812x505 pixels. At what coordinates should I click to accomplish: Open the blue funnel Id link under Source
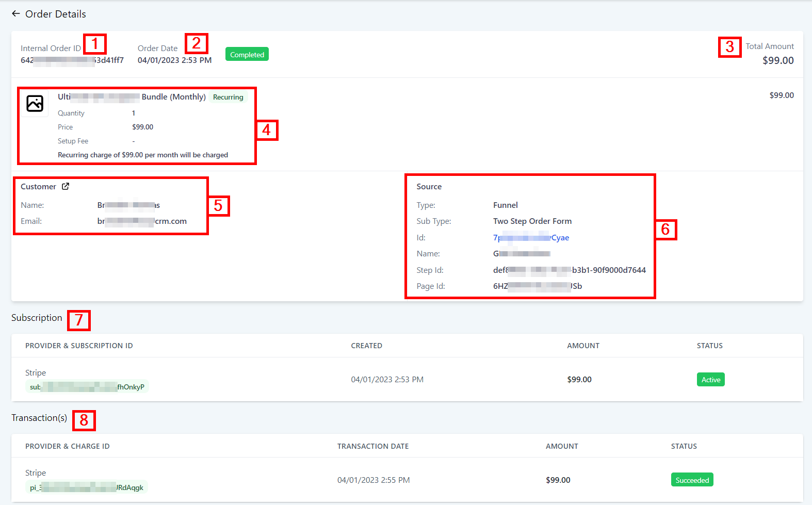(531, 238)
